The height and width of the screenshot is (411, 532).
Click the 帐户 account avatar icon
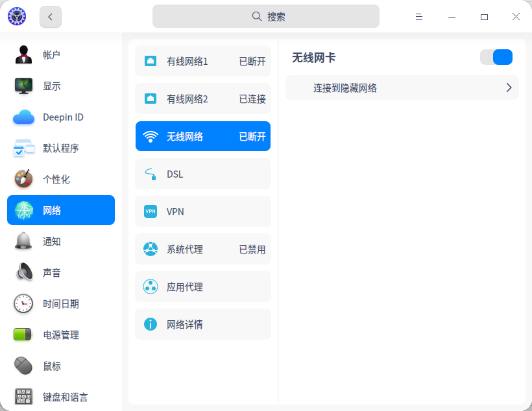pos(23,54)
